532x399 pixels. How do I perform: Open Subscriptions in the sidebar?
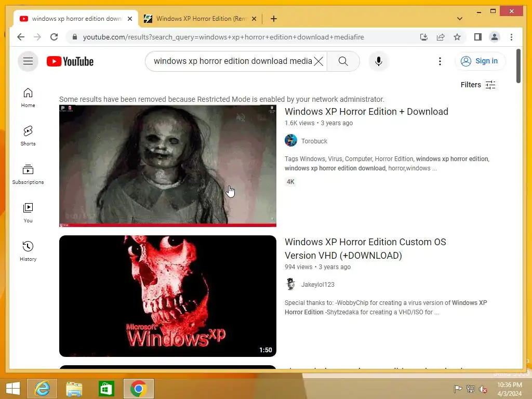pyautogui.click(x=28, y=175)
